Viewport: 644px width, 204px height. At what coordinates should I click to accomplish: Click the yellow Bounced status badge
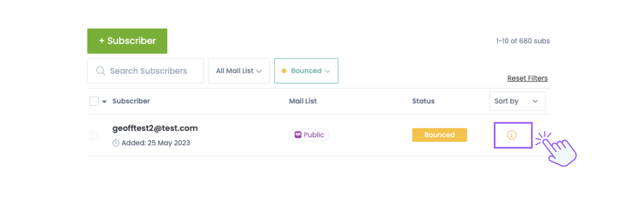439,135
